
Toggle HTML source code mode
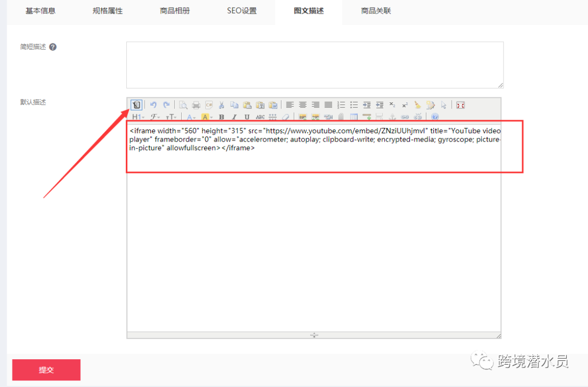pyautogui.click(x=137, y=105)
